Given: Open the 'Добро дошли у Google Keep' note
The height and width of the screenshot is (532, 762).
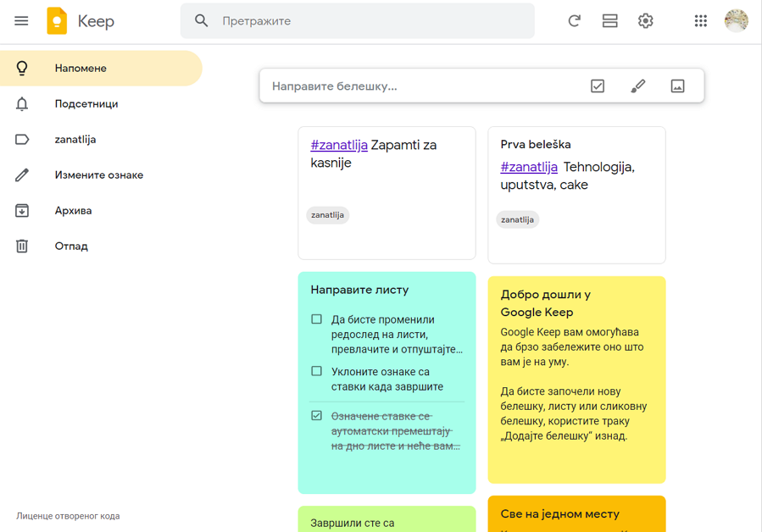Looking at the screenshot, I should coord(576,380).
